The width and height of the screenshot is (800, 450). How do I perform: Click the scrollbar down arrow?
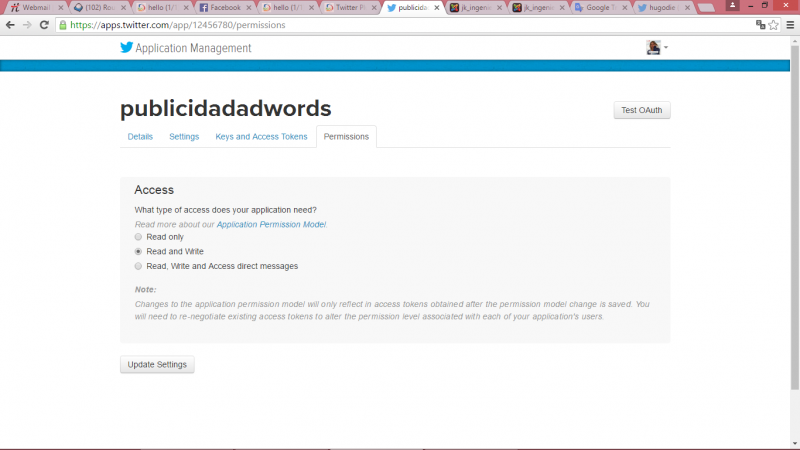click(795, 444)
